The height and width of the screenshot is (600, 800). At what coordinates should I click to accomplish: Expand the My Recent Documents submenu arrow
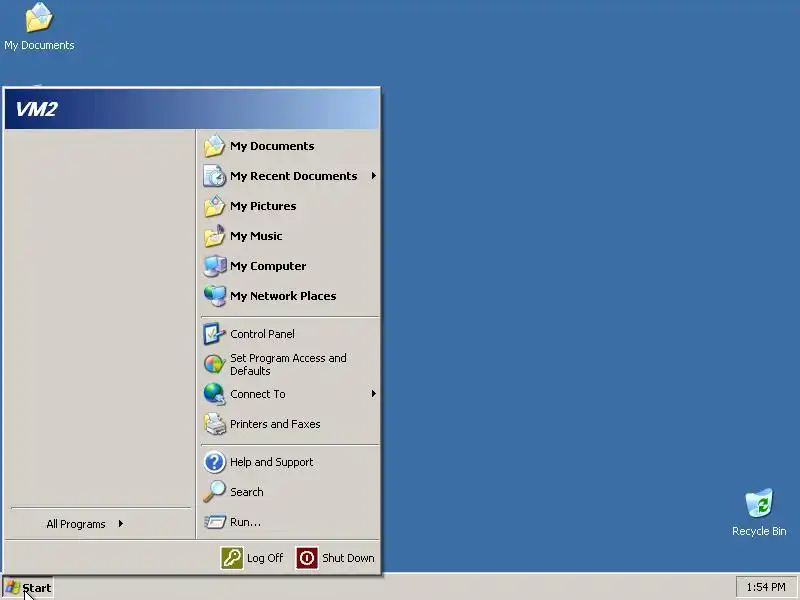[x=373, y=176]
